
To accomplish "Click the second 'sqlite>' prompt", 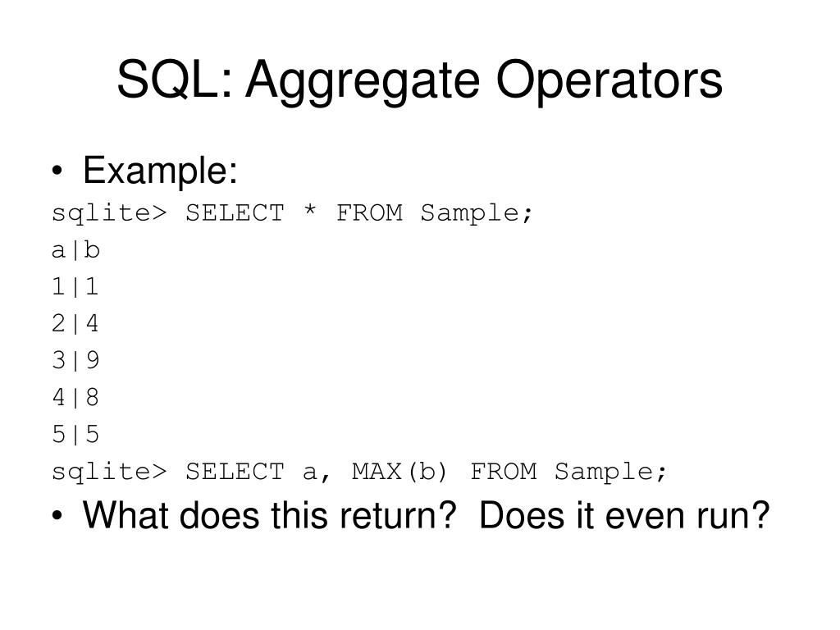I will (x=109, y=473).
